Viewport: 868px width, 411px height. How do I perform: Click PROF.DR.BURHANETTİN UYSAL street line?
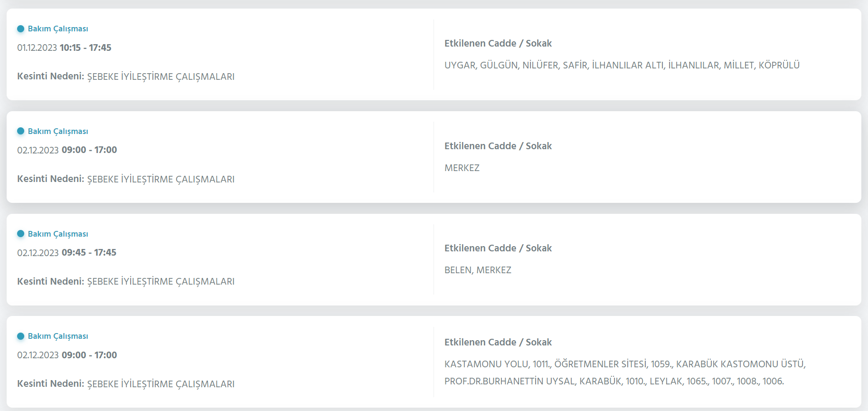point(614,381)
